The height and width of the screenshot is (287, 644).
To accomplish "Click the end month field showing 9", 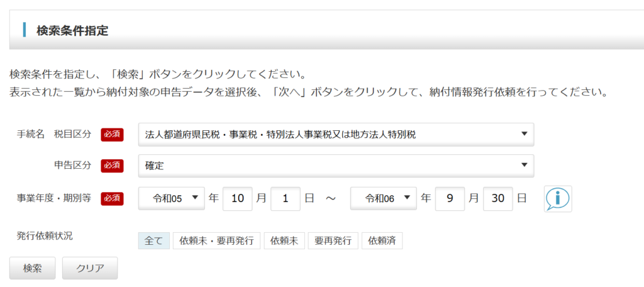I will point(450,198).
